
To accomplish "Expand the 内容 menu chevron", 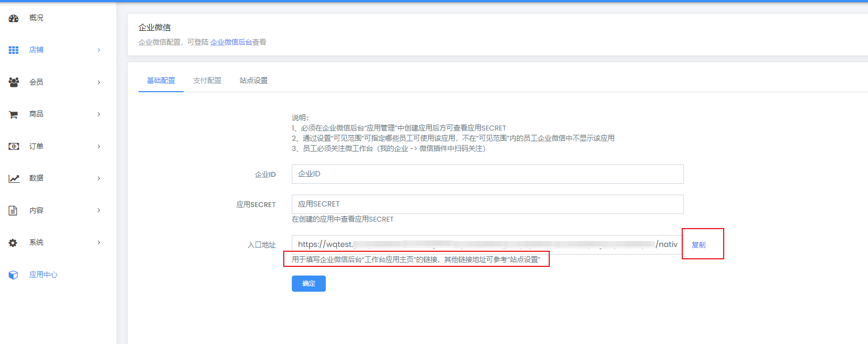I will coord(99,210).
